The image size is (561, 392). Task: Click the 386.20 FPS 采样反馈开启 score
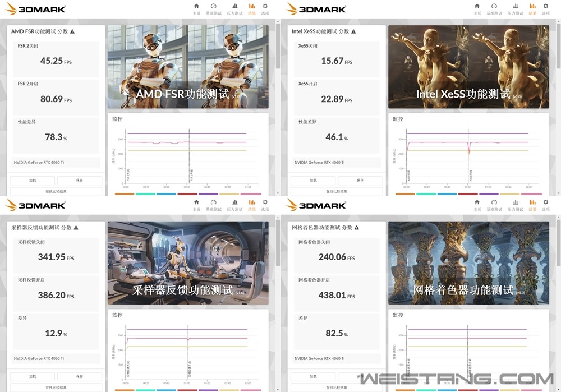pos(56,295)
